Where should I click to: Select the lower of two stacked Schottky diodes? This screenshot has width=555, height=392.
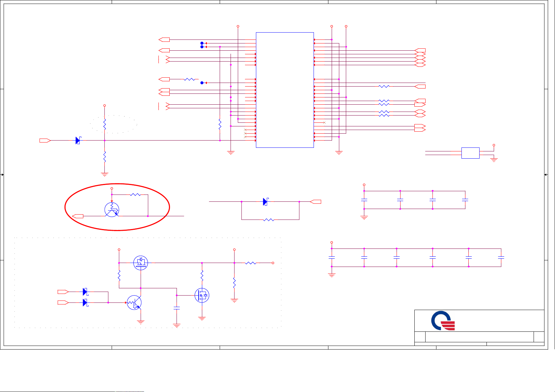point(85,302)
